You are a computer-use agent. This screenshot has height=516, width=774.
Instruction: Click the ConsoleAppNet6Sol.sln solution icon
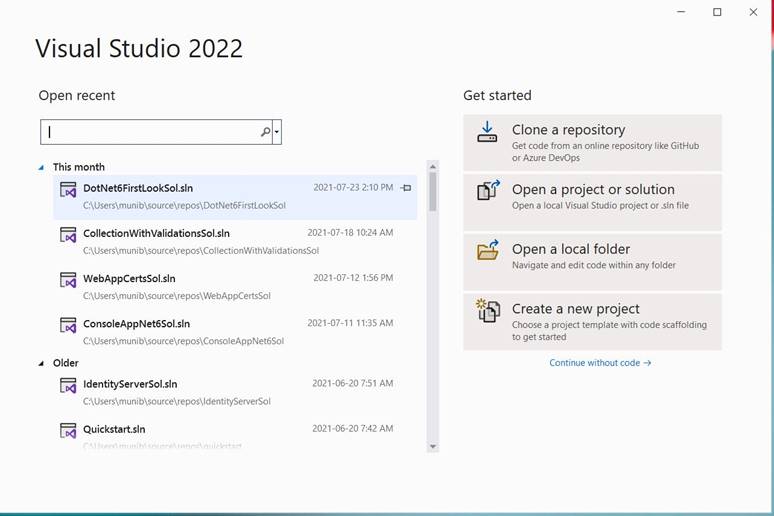[68, 325]
